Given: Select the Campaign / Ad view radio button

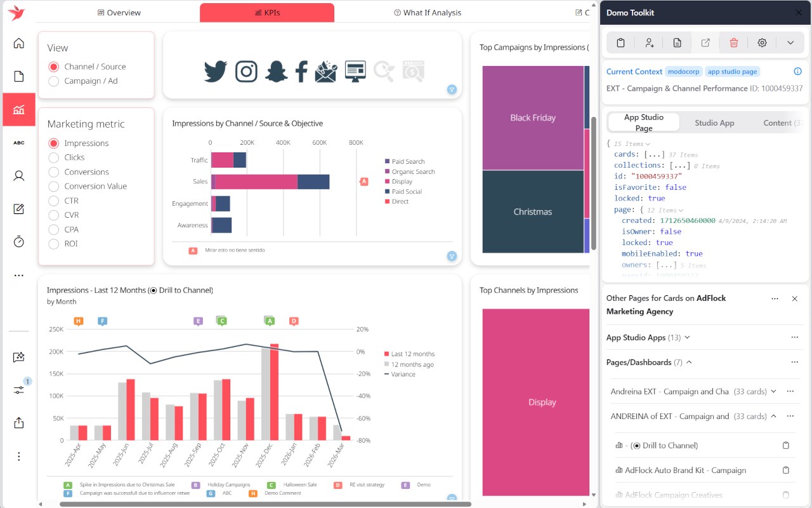Looking at the screenshot, I should click(x=54, y=81).
